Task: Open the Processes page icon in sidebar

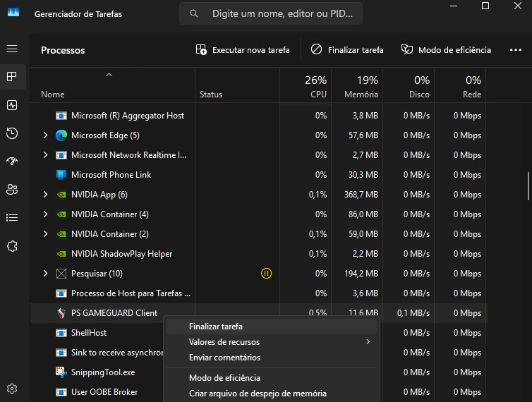Action: pyautogui.click(x=12, y=77)
